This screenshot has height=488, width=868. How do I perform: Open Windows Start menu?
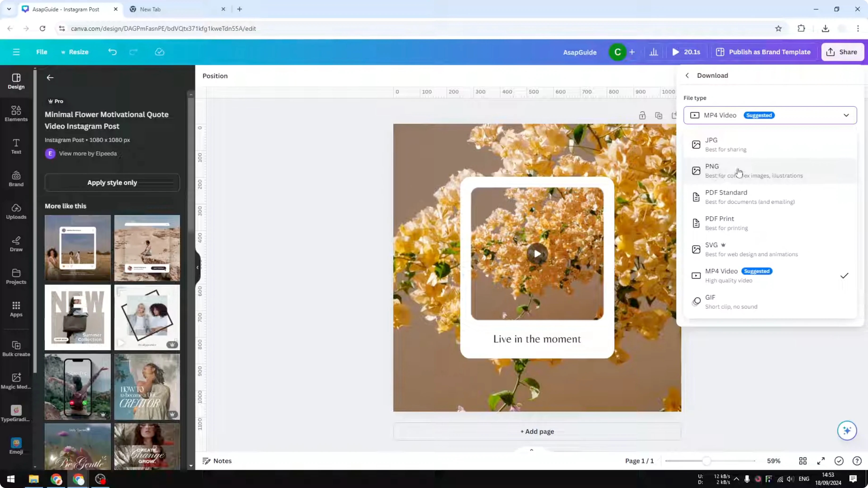coord(11,479)
